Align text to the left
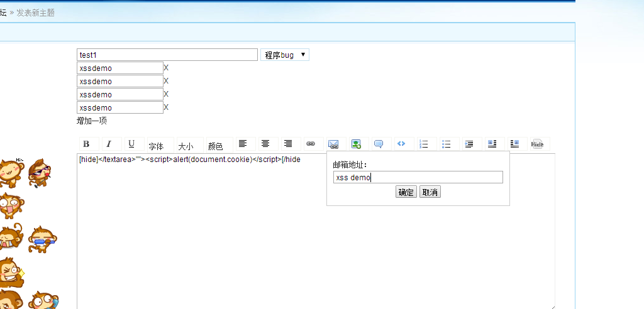Screen dimensions: 644x309 [x=243, y=144]
